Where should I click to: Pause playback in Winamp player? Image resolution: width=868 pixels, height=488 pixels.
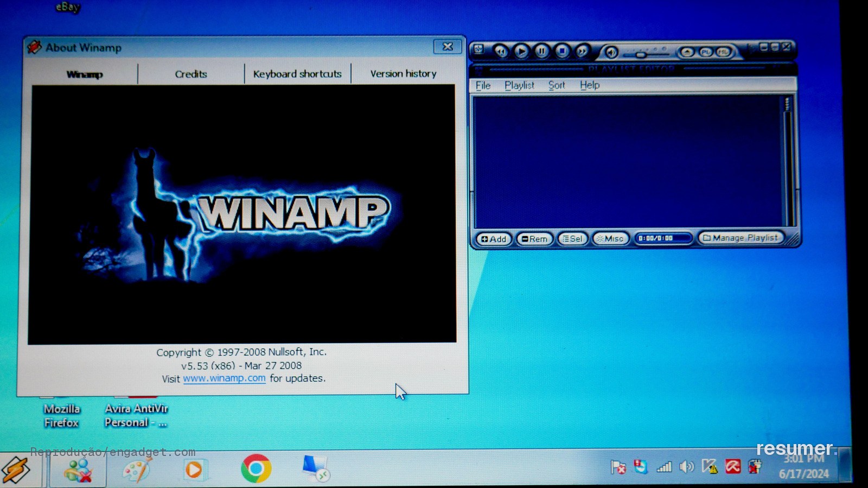541,52
